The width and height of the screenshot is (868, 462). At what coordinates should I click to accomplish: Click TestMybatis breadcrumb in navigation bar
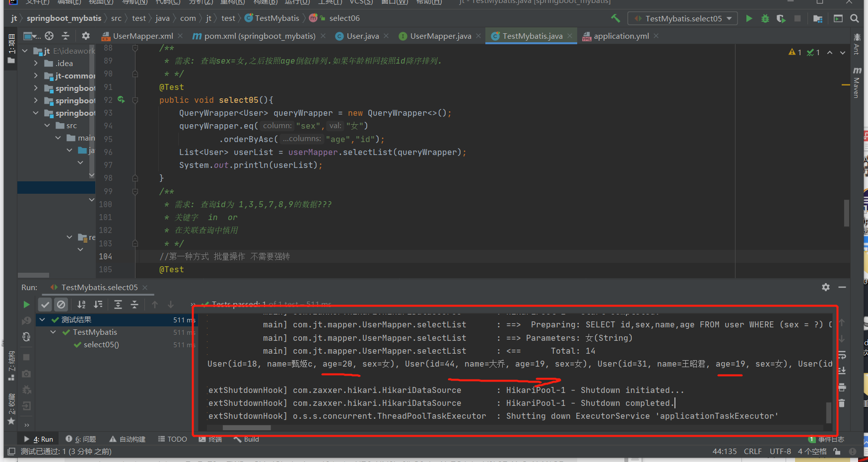[x=272, y=18]
